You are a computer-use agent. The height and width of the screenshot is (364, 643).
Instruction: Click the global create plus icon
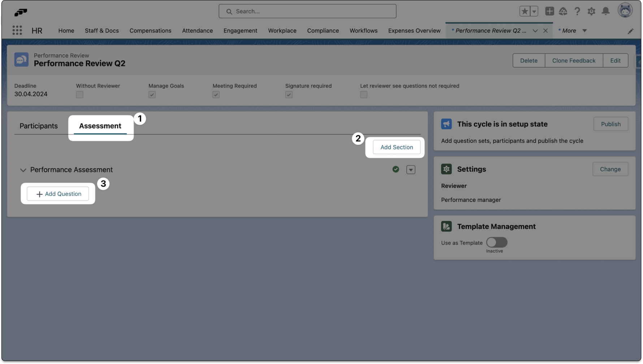549,11
